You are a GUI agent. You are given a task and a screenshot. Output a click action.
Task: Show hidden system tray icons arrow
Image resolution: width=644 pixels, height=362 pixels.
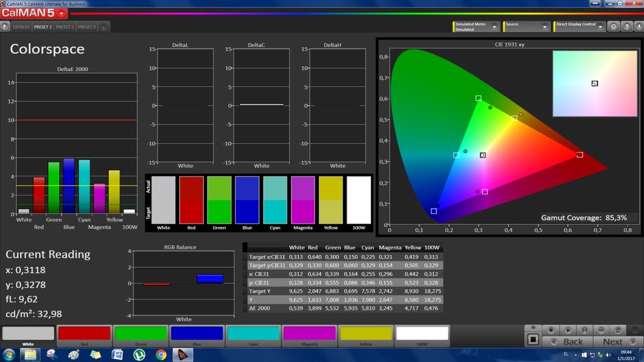point(576,355)
